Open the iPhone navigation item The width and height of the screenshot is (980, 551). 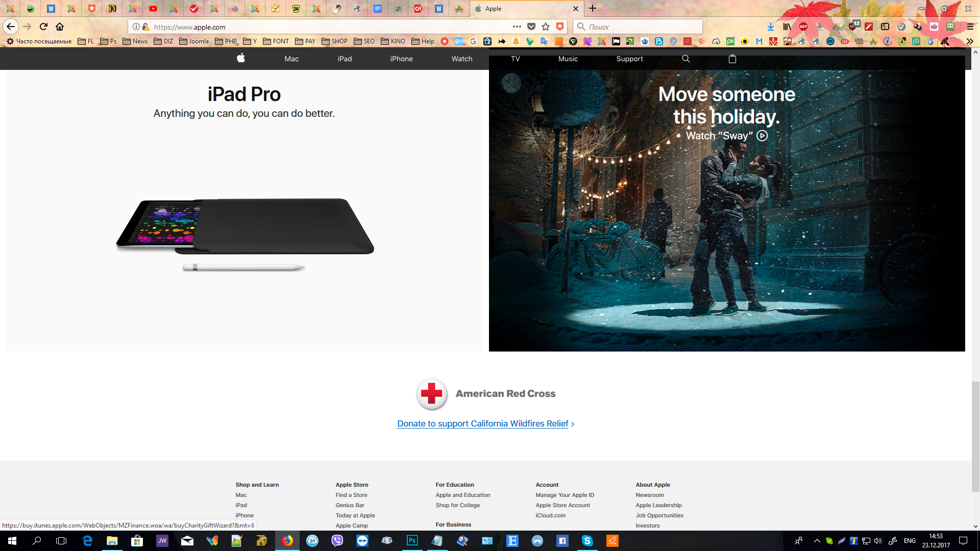(x=401, y=59)
